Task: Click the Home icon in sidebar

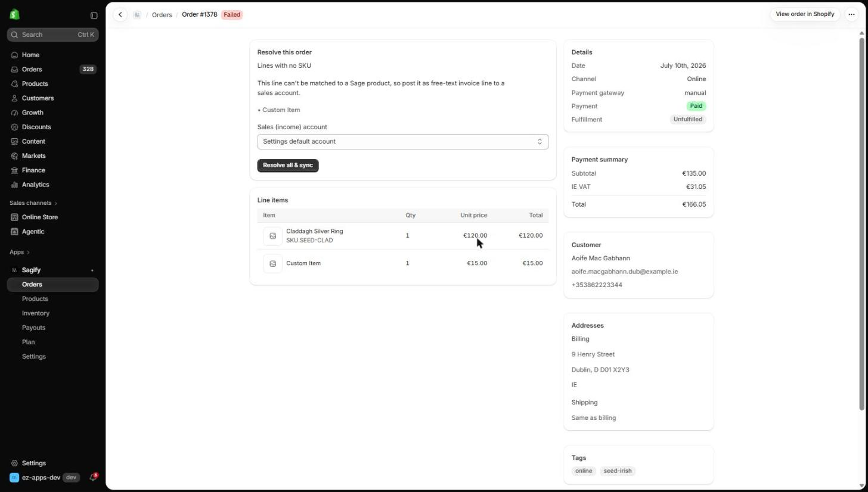Action: pos(15,55)
